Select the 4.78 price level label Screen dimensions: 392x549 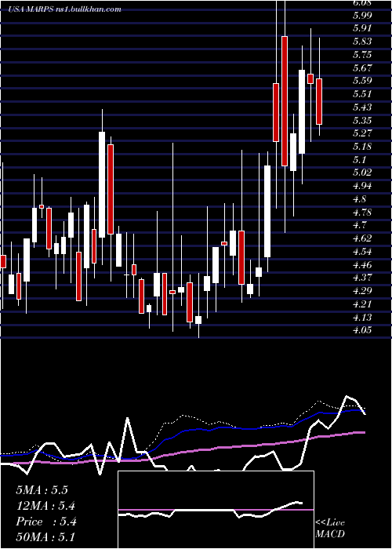tap(363, 213)
